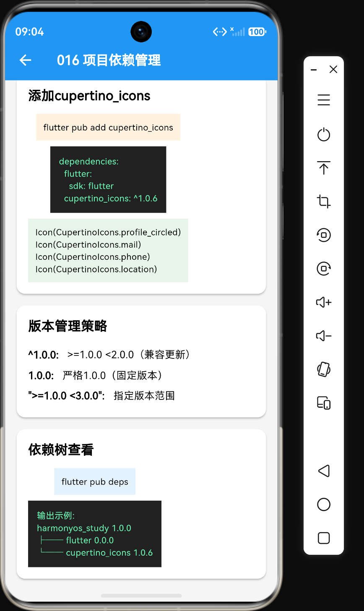364x611 pixels.
Task: Click the cupertino_icons 1.0.6 tree entry
Action: coord(109,553)
